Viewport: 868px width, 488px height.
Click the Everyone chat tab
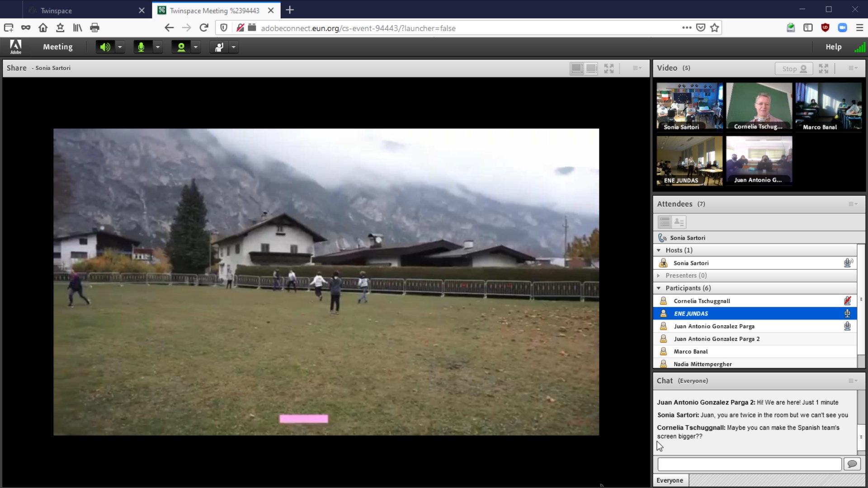click(x=670, y=480)
